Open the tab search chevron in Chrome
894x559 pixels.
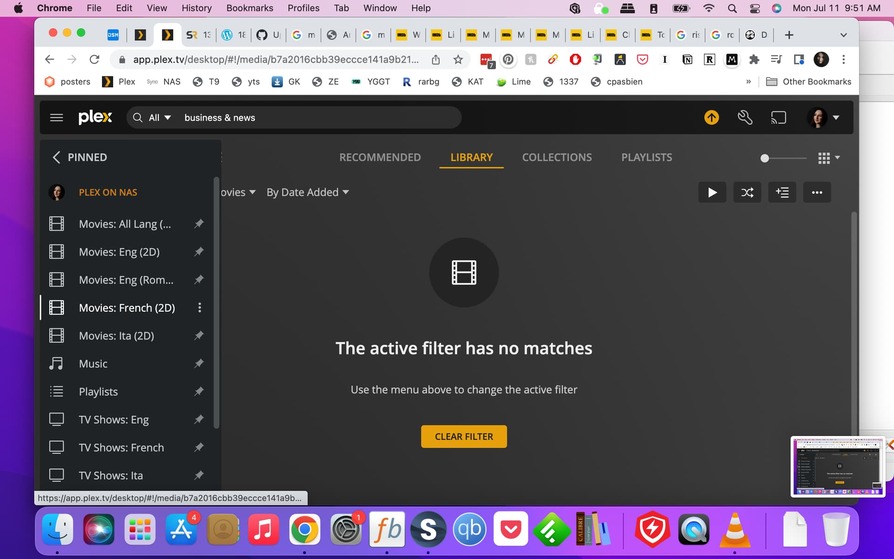(x=843, y=35)
